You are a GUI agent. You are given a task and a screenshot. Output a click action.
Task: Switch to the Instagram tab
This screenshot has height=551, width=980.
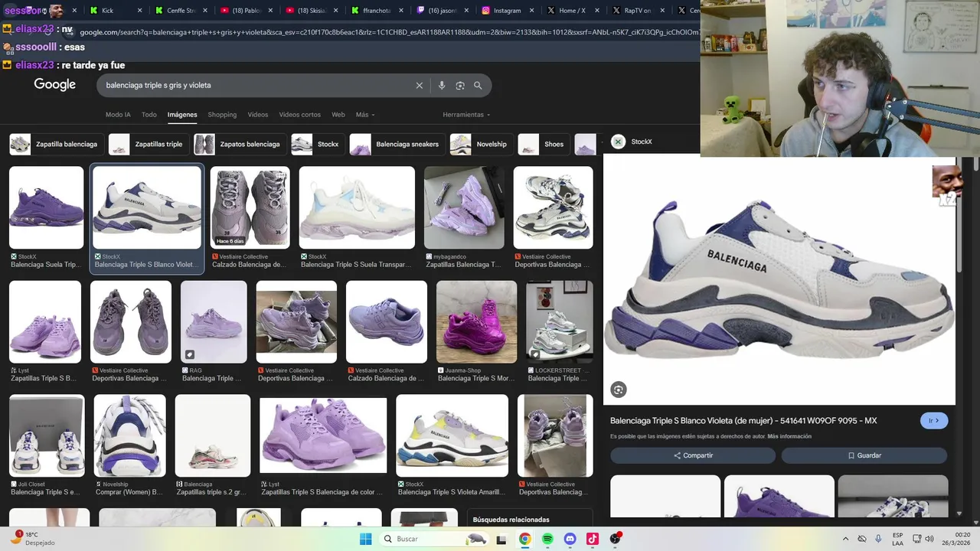507,11
